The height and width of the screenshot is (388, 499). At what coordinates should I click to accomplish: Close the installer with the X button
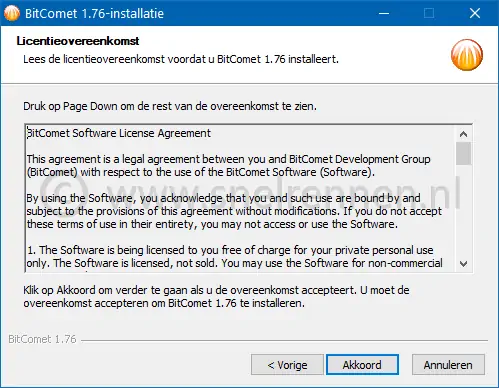pos(475,13)
